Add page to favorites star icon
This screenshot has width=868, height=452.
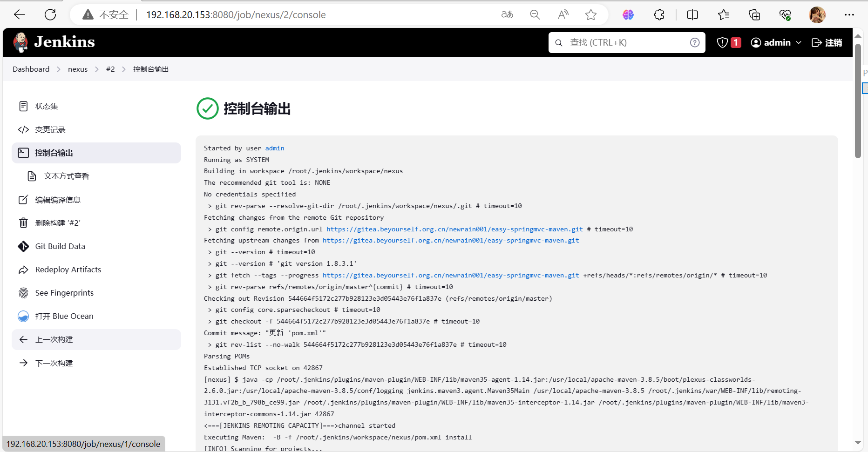[591, 14]
